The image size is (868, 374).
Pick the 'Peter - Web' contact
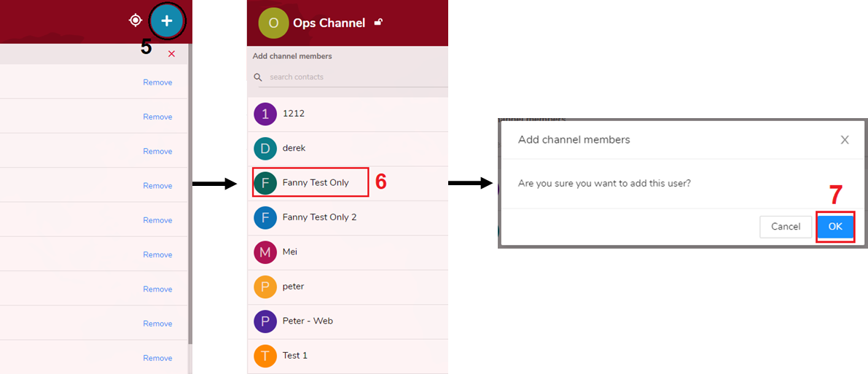pos(348,321)
